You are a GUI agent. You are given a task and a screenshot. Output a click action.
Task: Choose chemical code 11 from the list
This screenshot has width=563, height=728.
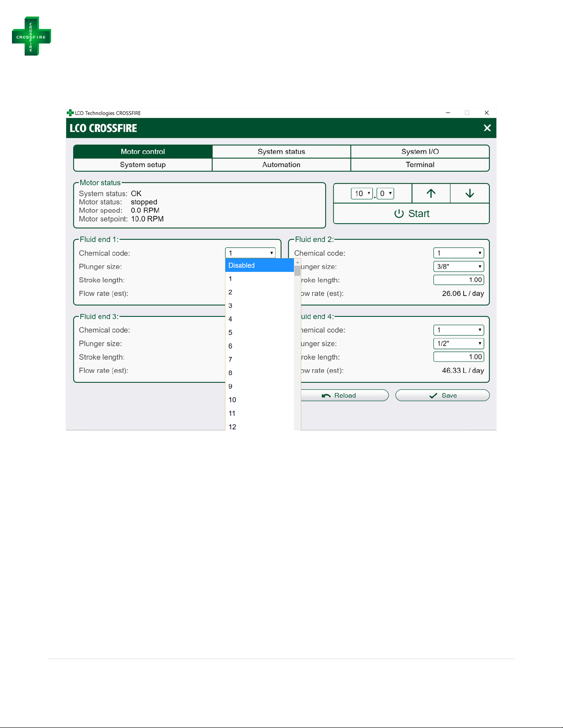click(260, 413)
